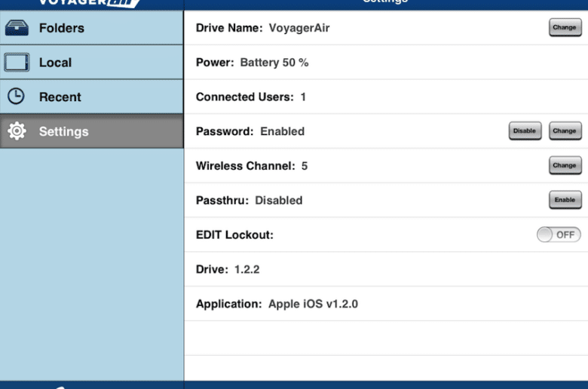The image size is (588, 389).
Task: Click the Recent clock icon
Action: (16, 96)
